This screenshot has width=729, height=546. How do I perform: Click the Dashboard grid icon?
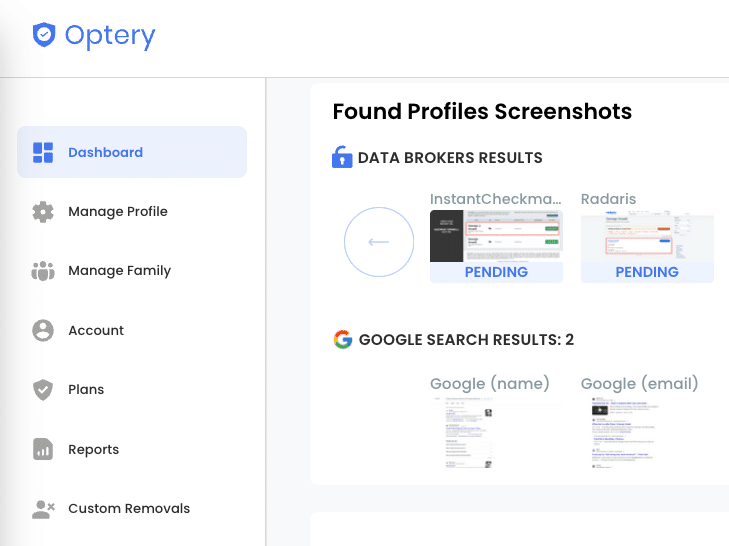pos(43,153)
